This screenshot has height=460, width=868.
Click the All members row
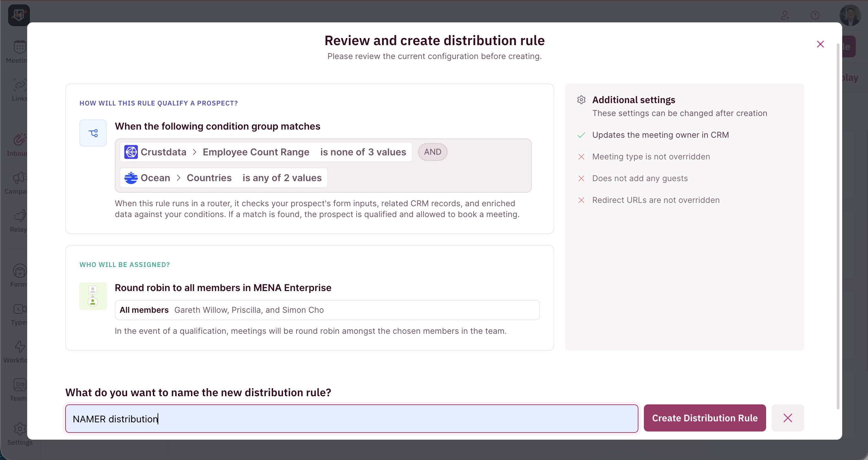[327, 310]
